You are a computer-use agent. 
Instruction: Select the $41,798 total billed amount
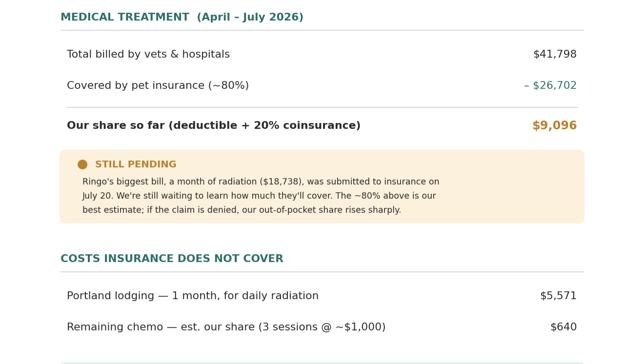[555, 55]
